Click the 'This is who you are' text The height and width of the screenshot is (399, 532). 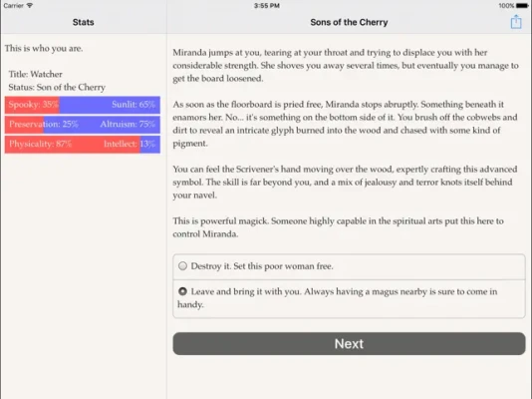(44, 48)
